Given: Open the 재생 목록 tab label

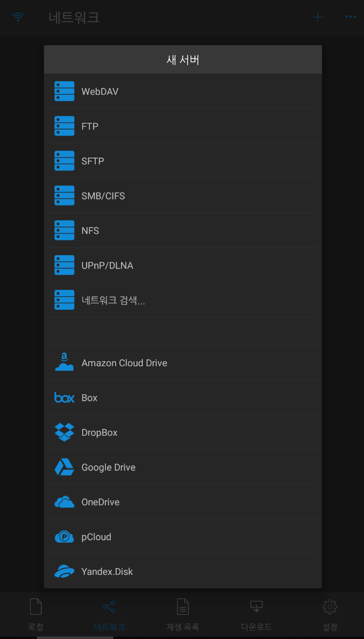Looking at the screenshot, I should point(183,627).
